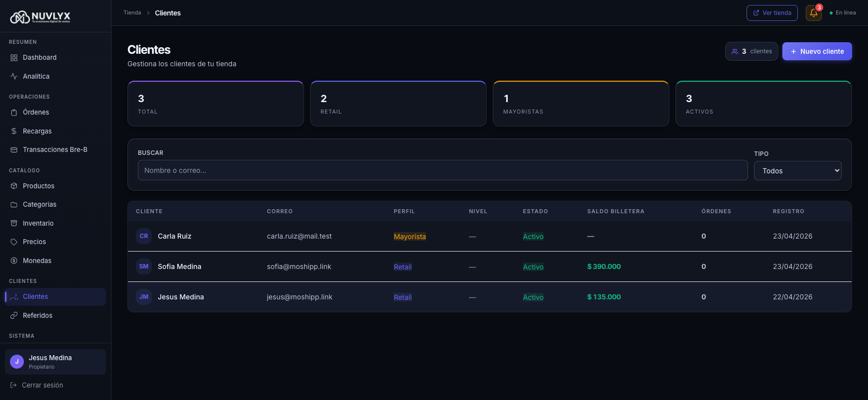Click the Cerrar sesión logout icon
The width and height of the screenshot is (868, 400).
coord(13,385)
